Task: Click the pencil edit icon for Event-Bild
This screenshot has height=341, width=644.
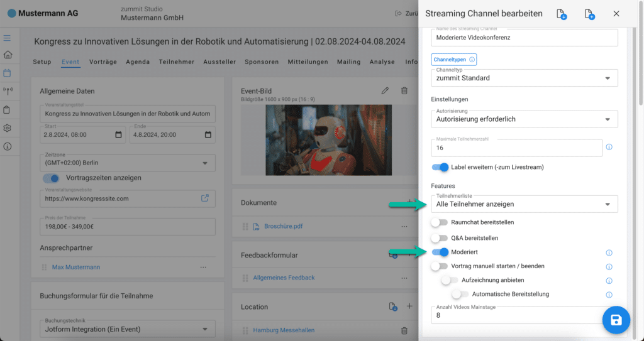Action: pyautogui.click(x=385, y=91)
